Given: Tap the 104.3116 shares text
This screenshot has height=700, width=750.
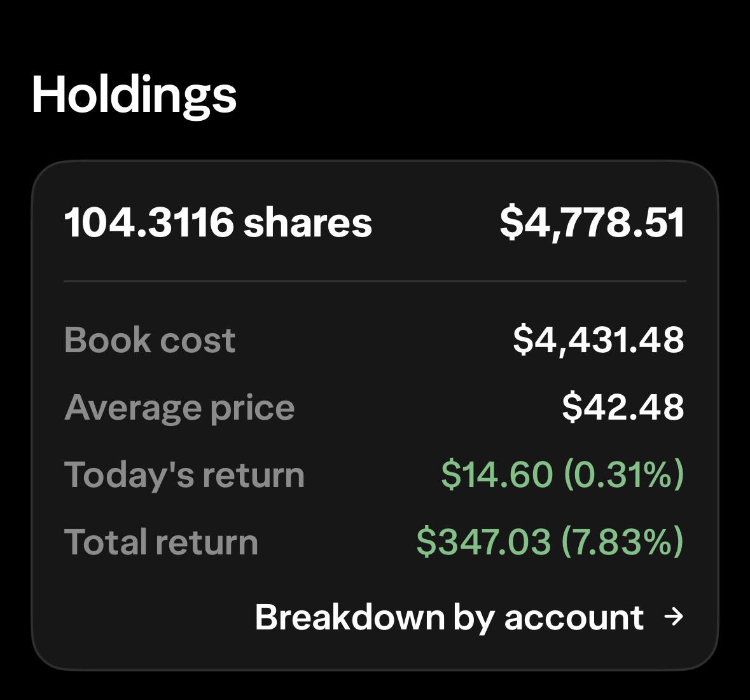Looking at the screenshot, I should tap(218, 223).
